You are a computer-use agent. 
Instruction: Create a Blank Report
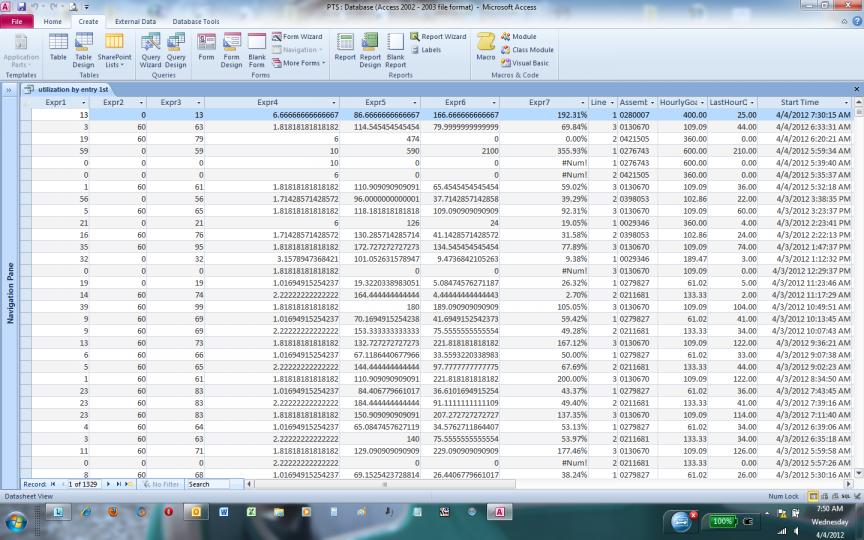coord(396,50)
